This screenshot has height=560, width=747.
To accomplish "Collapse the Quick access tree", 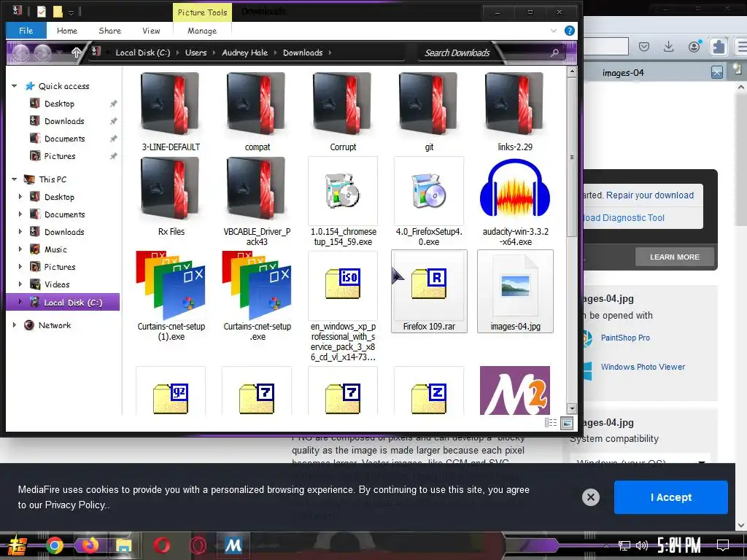I will tap(15, 86).
